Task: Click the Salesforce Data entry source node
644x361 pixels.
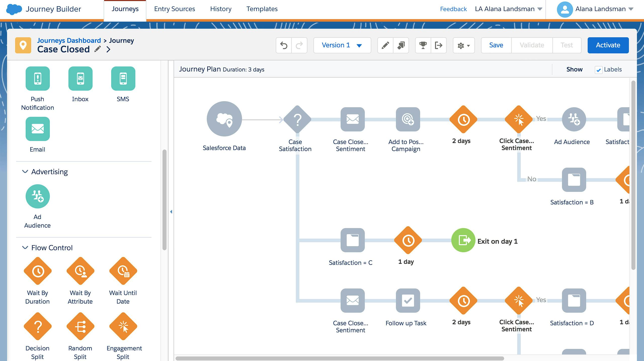Action: [x=224, y=119]
